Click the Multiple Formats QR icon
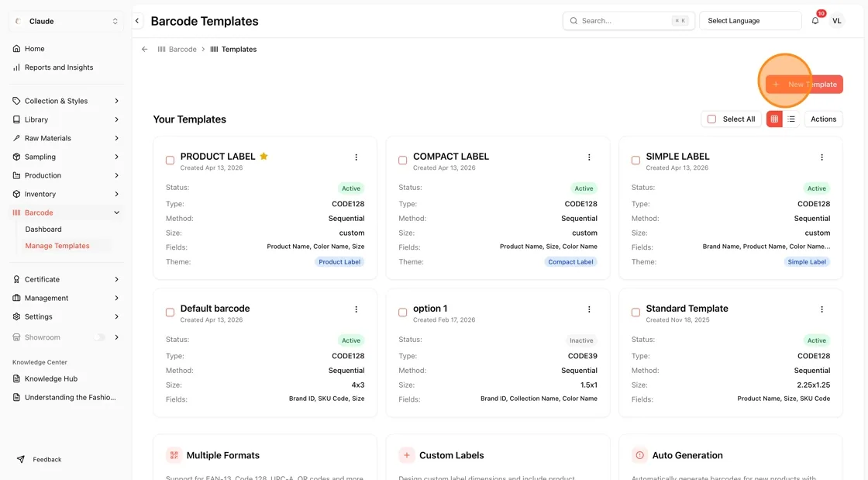Viewport: 868px width, 480px height. [174, 455]
